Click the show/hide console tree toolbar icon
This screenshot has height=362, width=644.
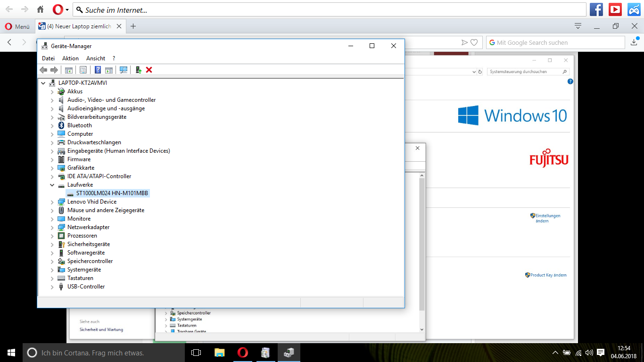tap(69, 70)
